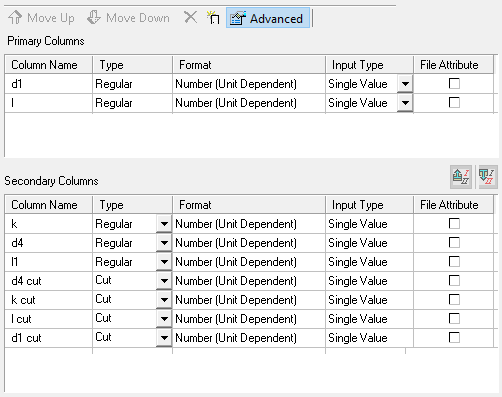Check File Attribute box for d1 cut row
This screenshot has height=397, width=502.
point(454,337)
